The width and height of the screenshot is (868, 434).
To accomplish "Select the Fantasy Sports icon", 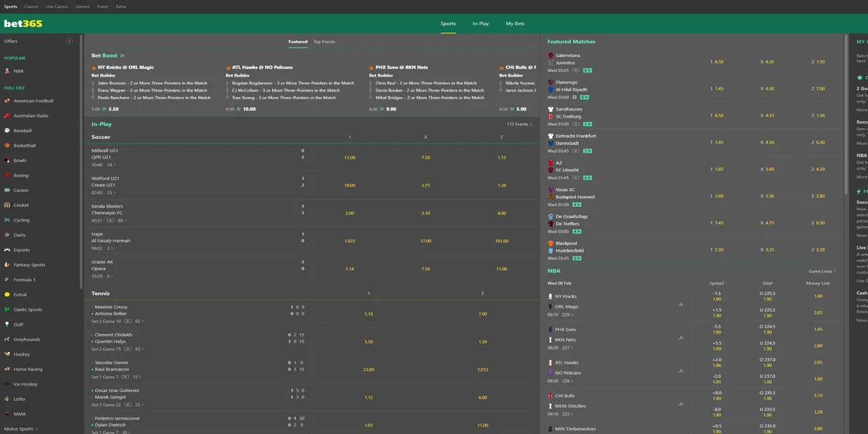I will 7,264.
